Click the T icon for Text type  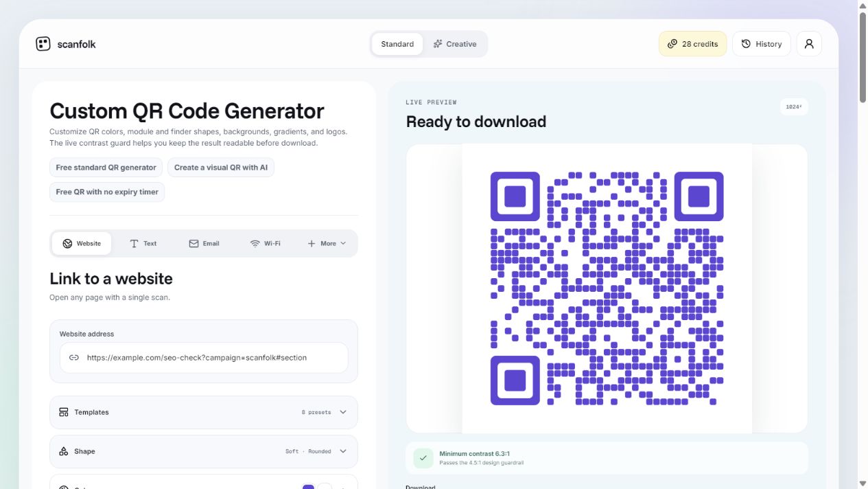134,243
